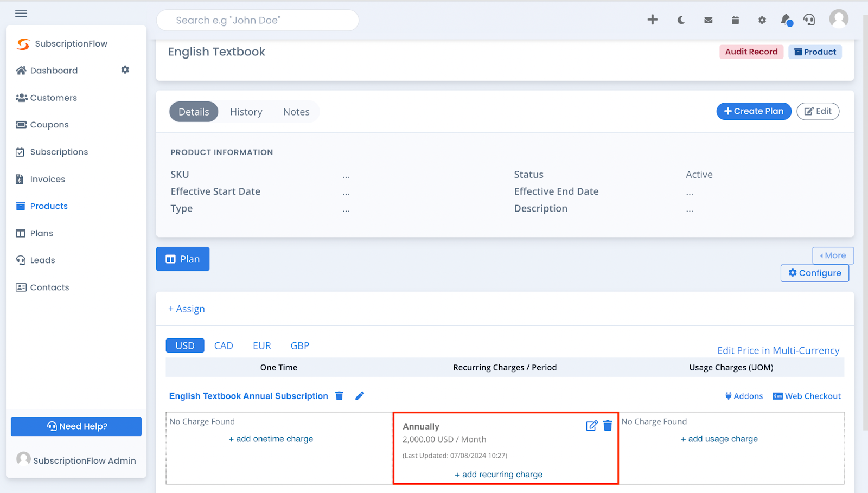Image resolution: width=868 pixels, height=493 pixels.
Task: Go to Dashboard in the sidebar
Action: point(47,71)
